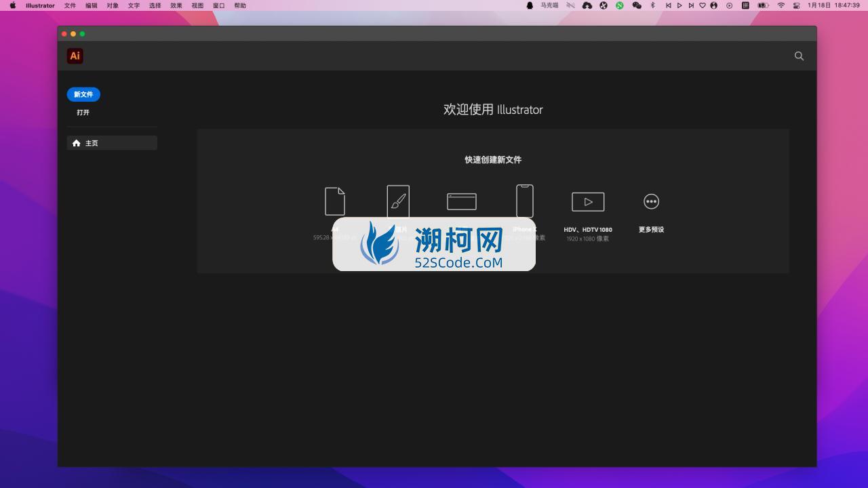This screenshot has height=488, width=868.
Task: Click the date and time 1月18日 clock
Action: point(833,5)
